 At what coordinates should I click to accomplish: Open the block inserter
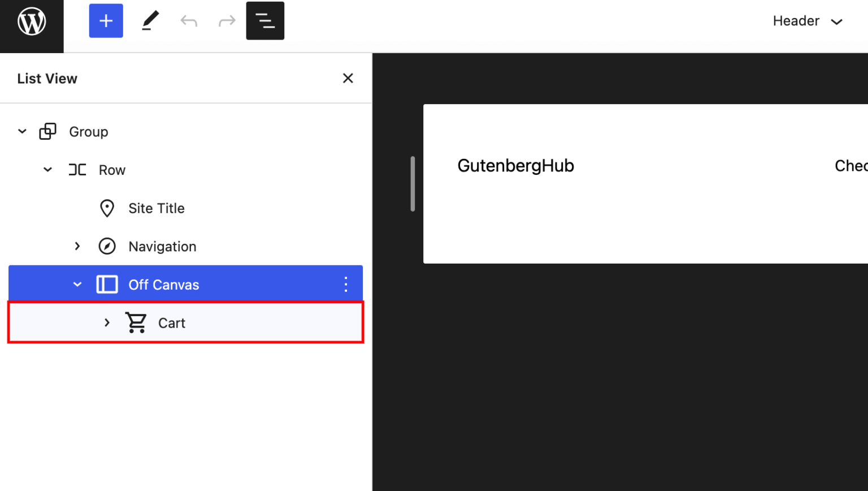[x=106, y=20]
